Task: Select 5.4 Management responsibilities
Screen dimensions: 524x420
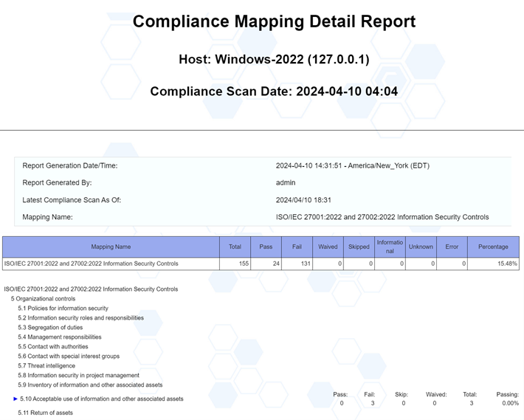Action: 60,337
